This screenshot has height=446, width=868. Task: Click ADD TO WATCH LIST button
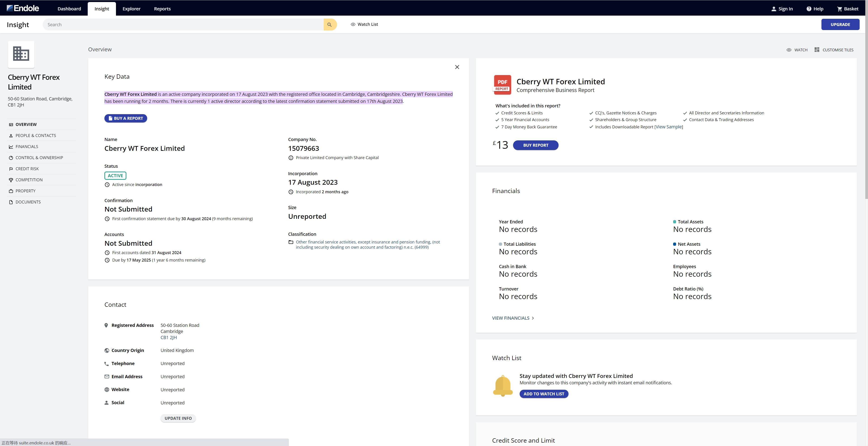(544, 394)
